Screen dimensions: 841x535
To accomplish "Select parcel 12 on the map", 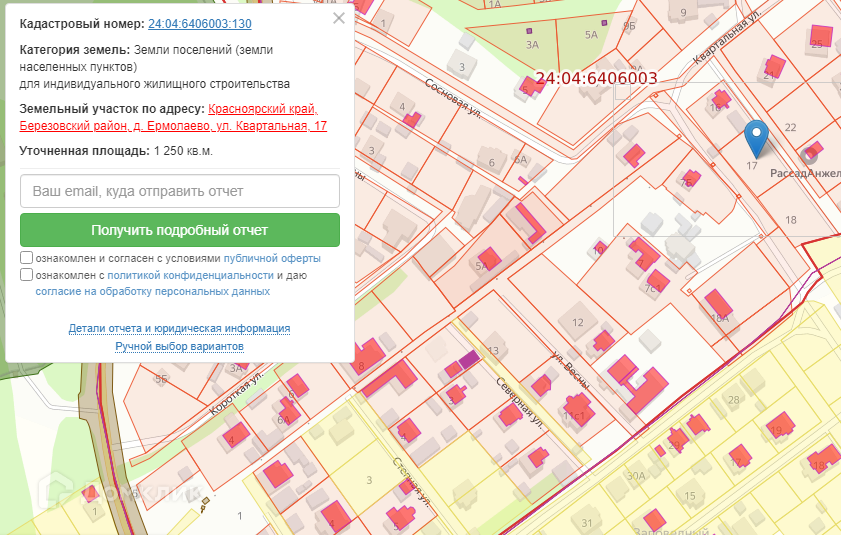I will [x=577, y=322].
